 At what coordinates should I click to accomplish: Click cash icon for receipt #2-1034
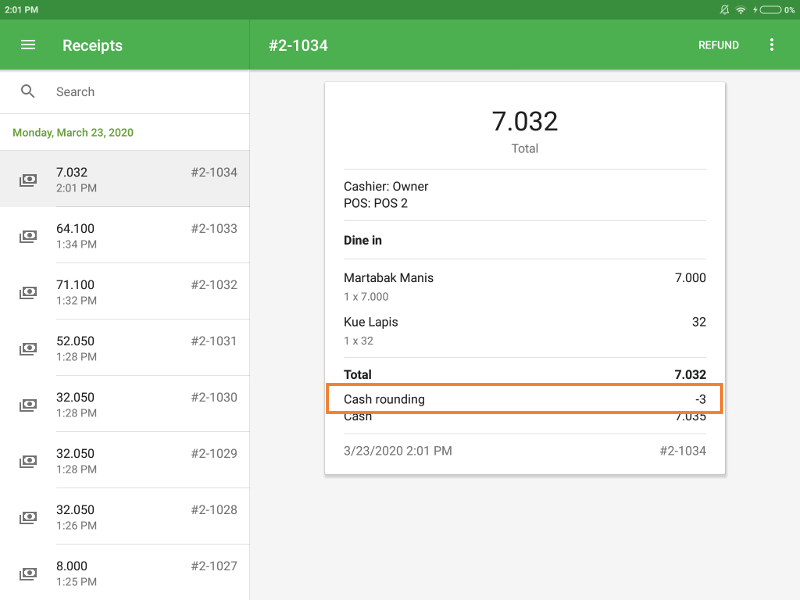[28, 180]
